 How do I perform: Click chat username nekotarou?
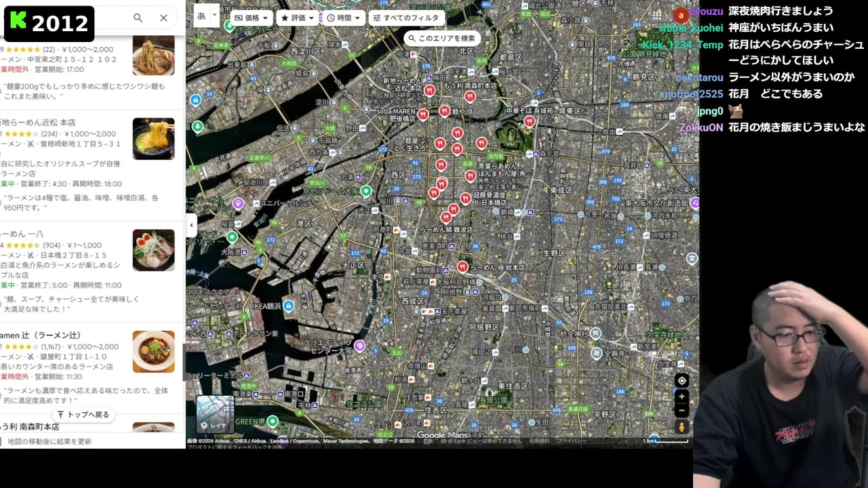(x=699, y=77)
